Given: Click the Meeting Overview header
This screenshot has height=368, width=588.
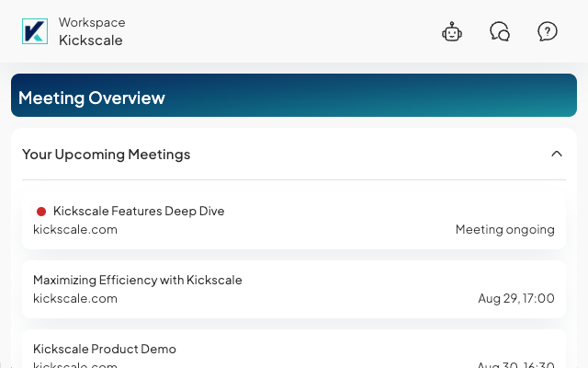Looking at the screenshot, I should [x=294, y=96].
